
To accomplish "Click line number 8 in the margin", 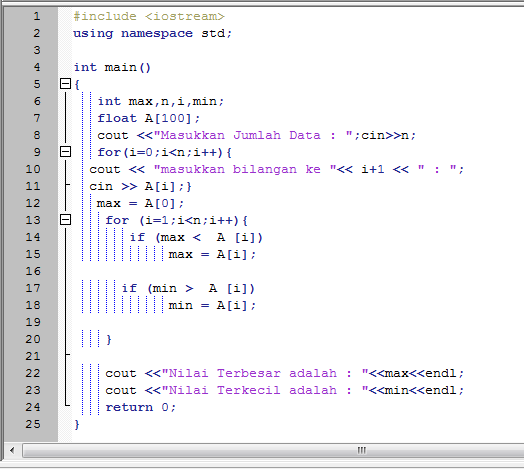I will coord(37,135).
